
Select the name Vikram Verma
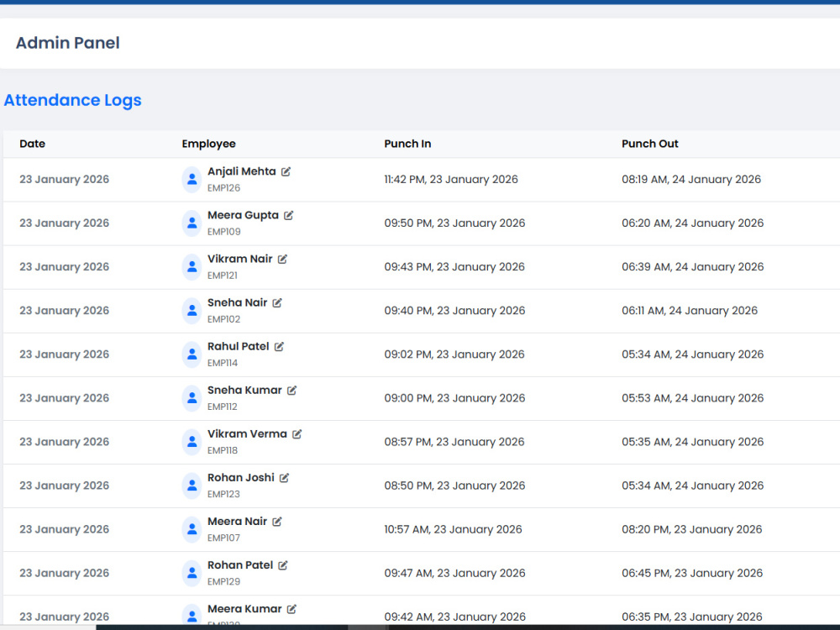[x=248, y=434]
